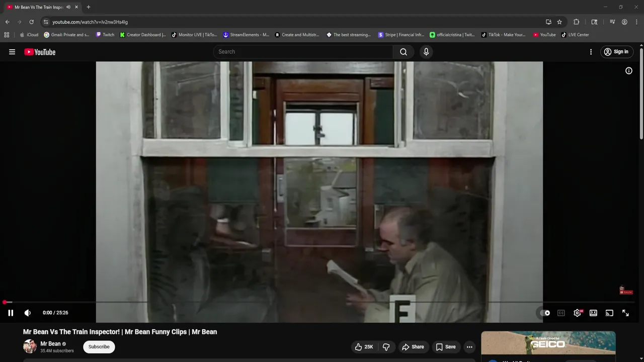The height and width of the screenshot is (362, 644).
Task: Turn on closed captions with the CC button
Action: [x=561, y=313]
